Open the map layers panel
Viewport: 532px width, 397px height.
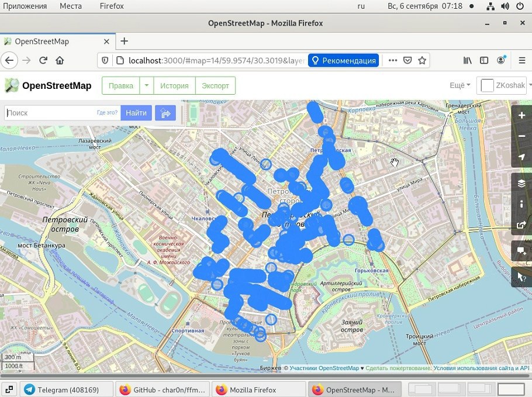click(521, 184)
